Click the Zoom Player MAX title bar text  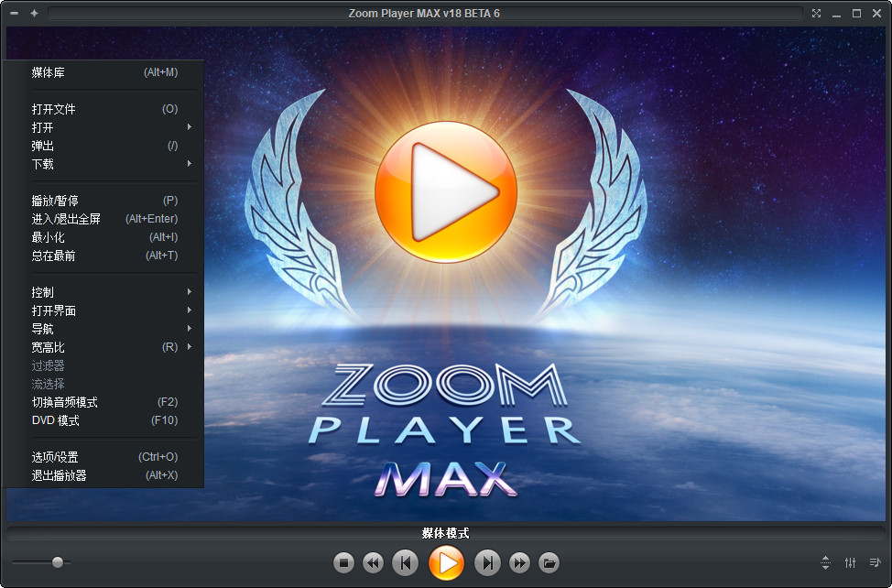424,13
